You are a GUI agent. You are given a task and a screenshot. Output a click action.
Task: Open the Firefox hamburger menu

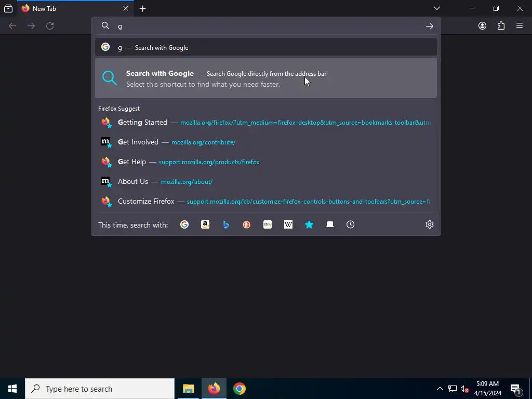520,25
